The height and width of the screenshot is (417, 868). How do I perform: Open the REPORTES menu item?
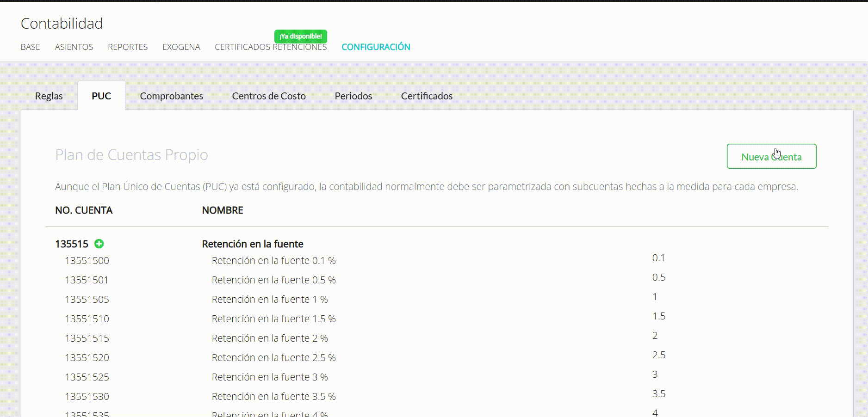[x=128, y=47]
